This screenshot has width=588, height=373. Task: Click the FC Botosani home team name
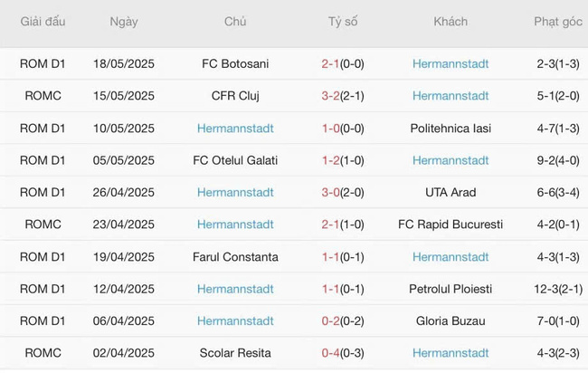[x=235, y=63]
